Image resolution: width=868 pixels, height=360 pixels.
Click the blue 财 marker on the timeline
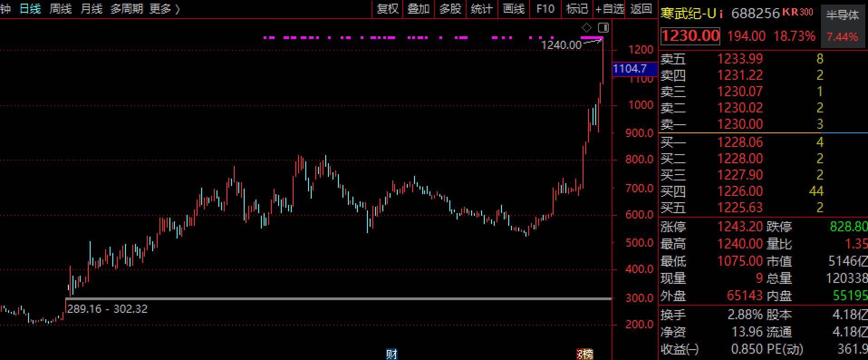click(391, 354)
